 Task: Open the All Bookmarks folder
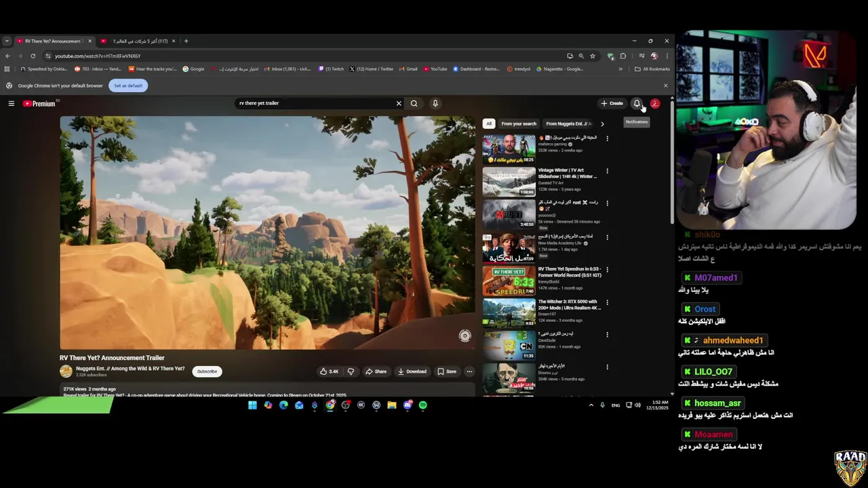[x=652, y=69]
